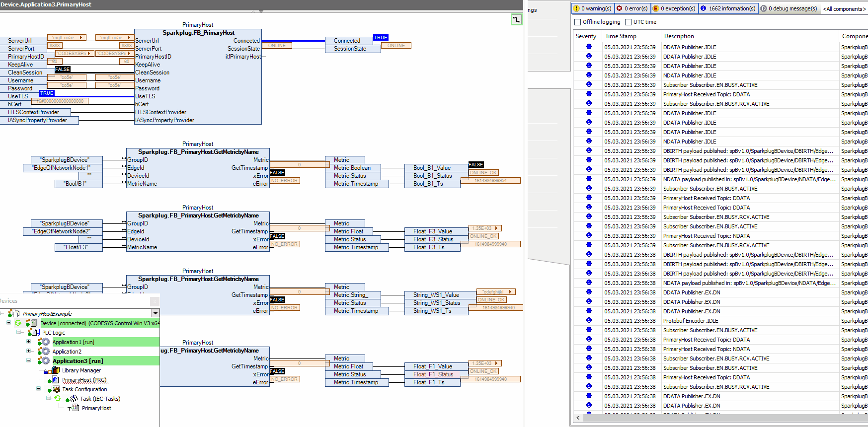Click the Description column header
The height and width of the screenshot is (427, 868).
click(679, 36)
